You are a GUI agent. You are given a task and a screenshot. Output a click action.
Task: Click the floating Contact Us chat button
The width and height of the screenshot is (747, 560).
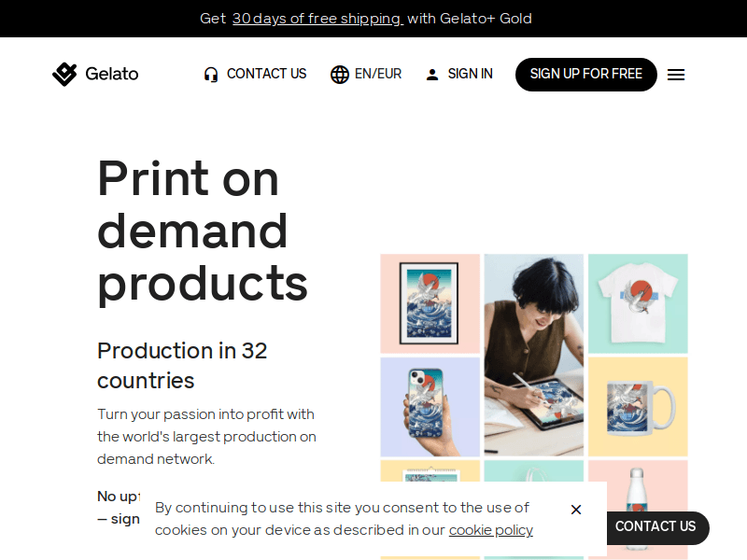[655, 526]
